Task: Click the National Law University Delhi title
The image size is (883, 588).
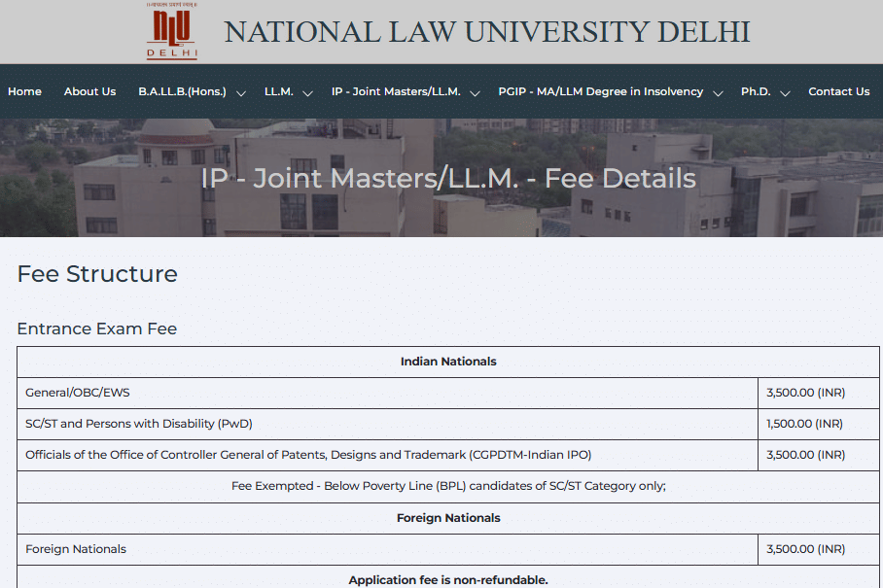Action: click(x=487, y=31)
